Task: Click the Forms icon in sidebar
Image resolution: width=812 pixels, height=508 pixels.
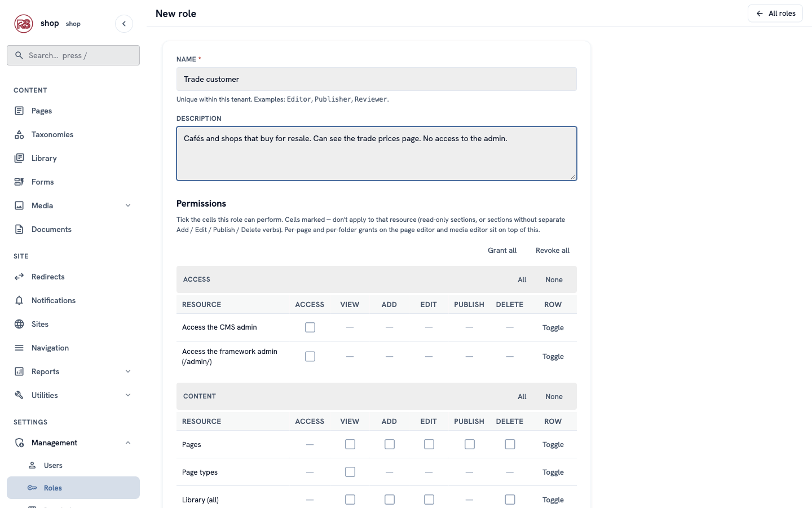Action: 19,182
